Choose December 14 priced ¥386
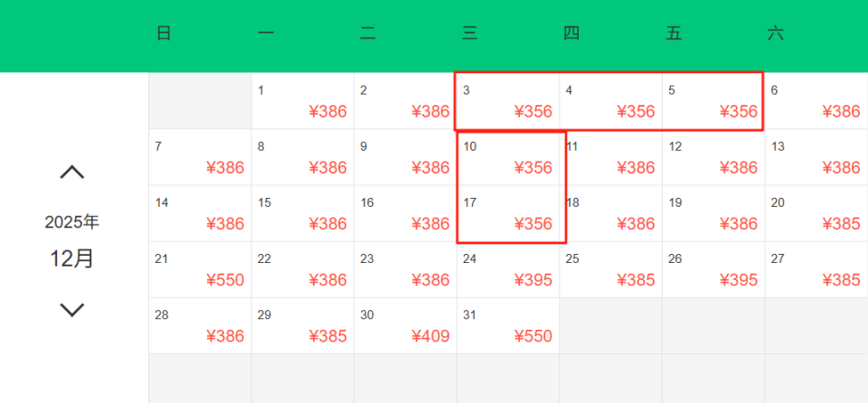868x403 pixels. [200, 213]
